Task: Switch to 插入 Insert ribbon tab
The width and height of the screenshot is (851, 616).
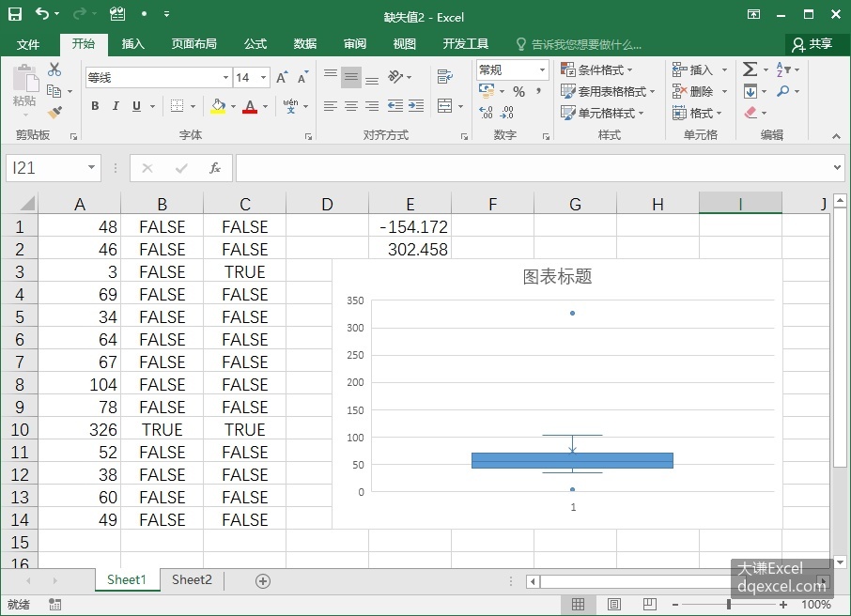Action: click(x=133, y=44)
